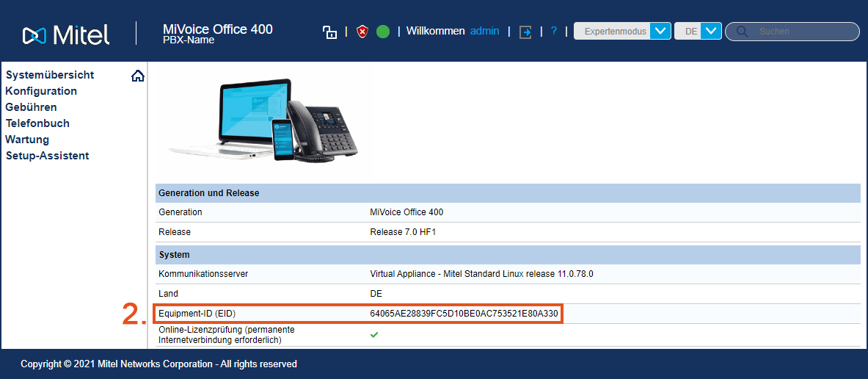Click the Generation row label

(x=180, y=212)
